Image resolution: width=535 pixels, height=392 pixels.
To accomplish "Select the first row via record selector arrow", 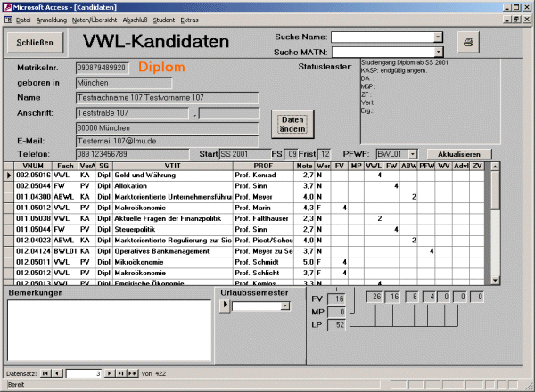I will (x=9, y=176).
